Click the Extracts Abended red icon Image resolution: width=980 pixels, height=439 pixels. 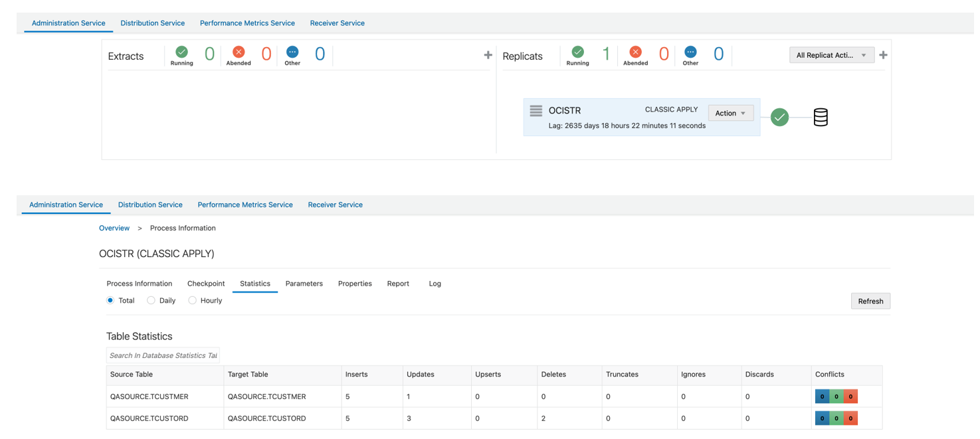tap(239, 51)
